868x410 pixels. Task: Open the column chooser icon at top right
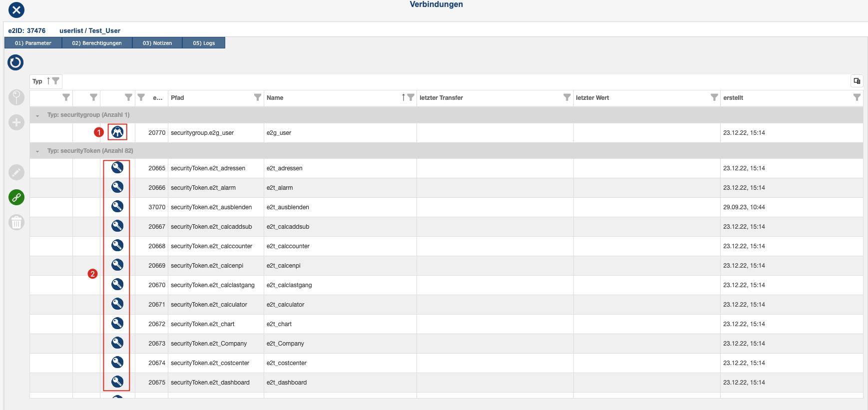(x=857, y=81)
